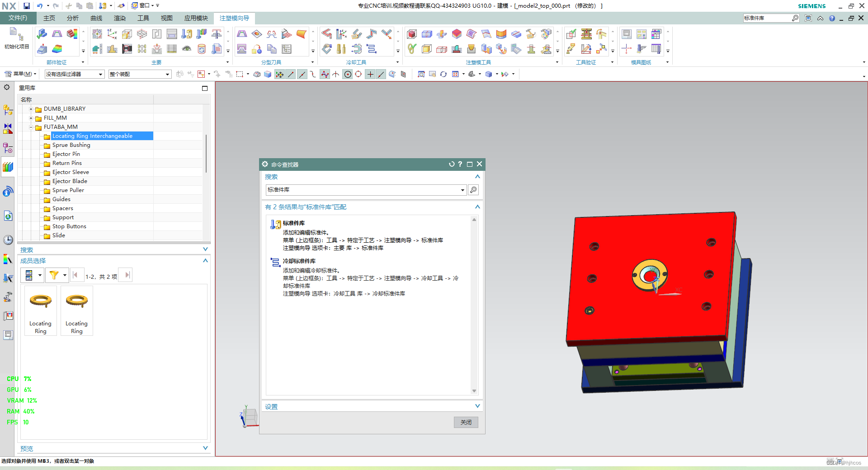Select the Ejector Pin folder

tap(66, 154)
